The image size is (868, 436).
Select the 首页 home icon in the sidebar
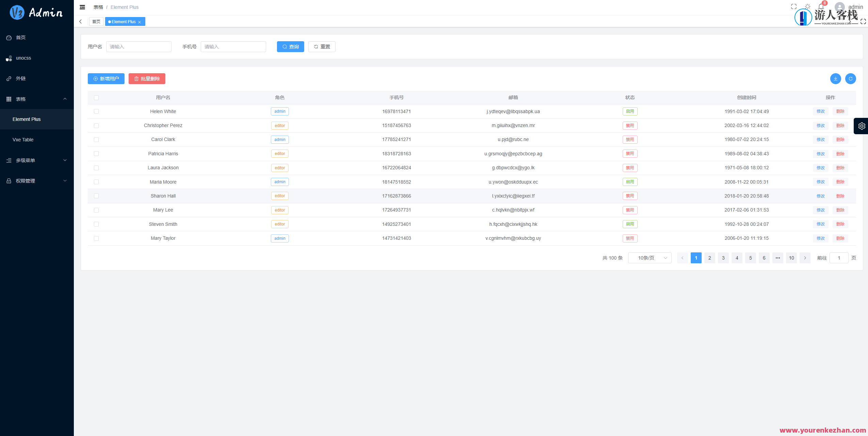[x=20, y=37]
